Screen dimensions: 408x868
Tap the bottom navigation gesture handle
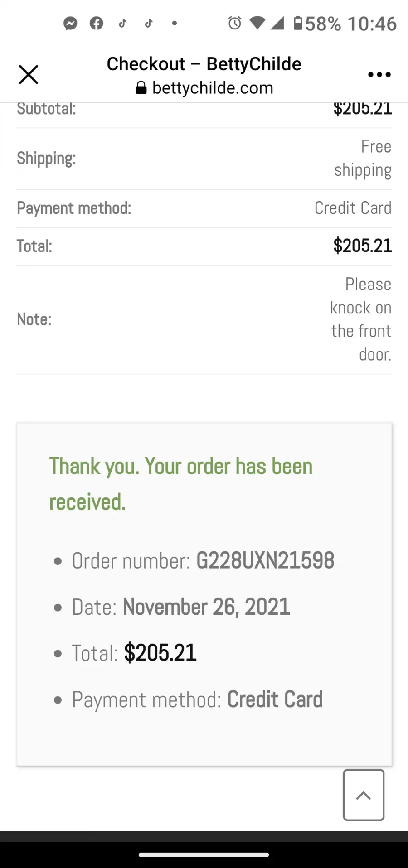coord(204,855)
